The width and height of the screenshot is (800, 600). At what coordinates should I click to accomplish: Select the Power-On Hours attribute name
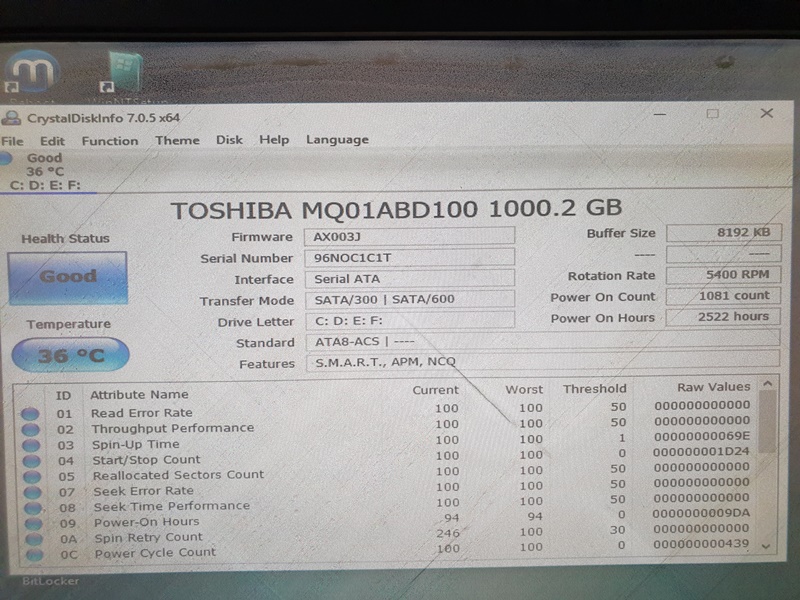(x=146, y=522)
